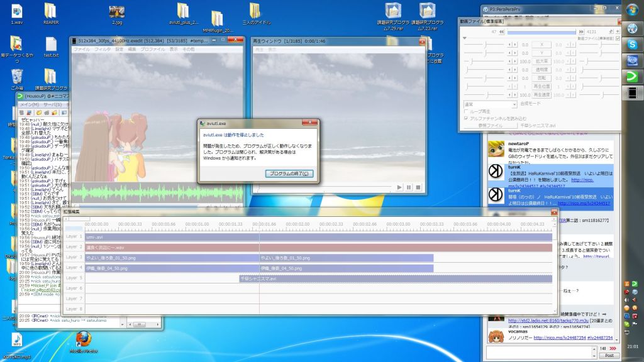Click プログラムの終了 button in crash dialog

[x=289, y=173]
